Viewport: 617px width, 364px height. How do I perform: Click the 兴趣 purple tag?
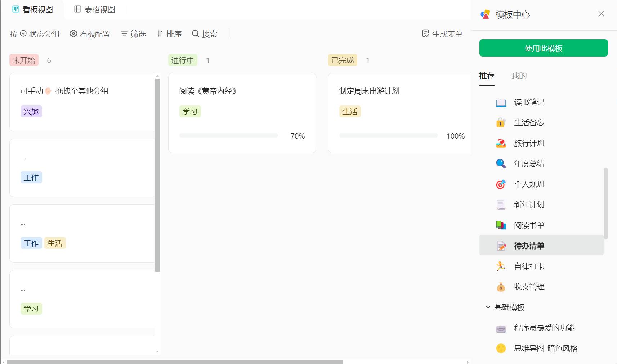31,112
